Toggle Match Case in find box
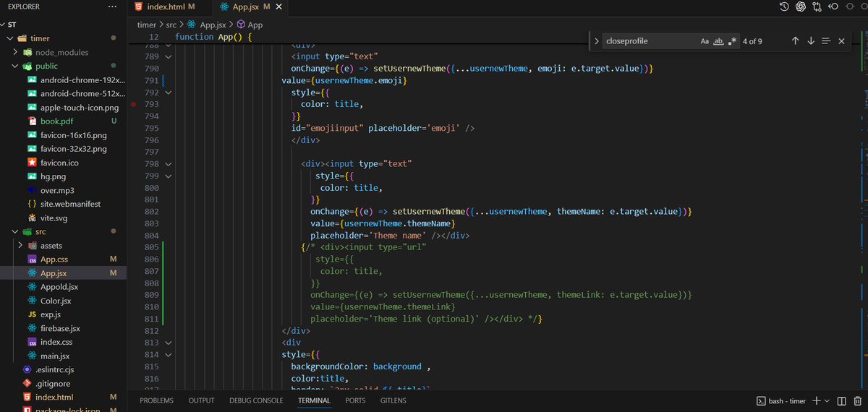The width and height of the screenshot is (868, 412). 705,41
